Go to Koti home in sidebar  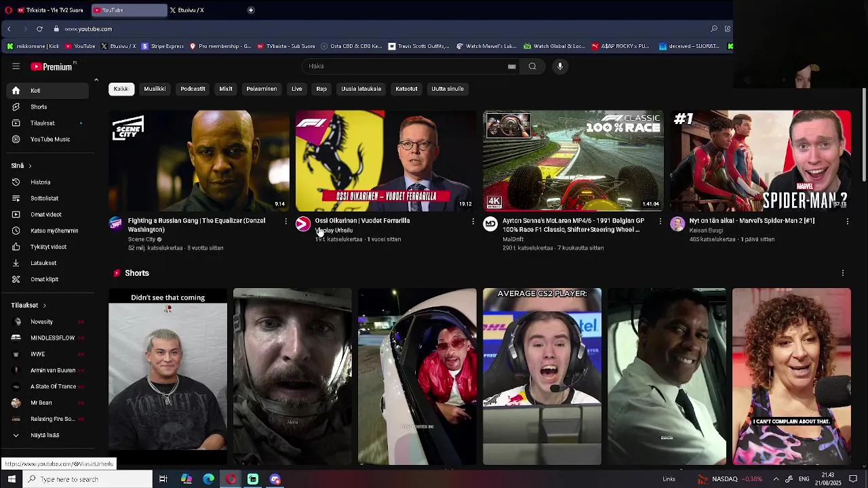[x=47, y=91]
